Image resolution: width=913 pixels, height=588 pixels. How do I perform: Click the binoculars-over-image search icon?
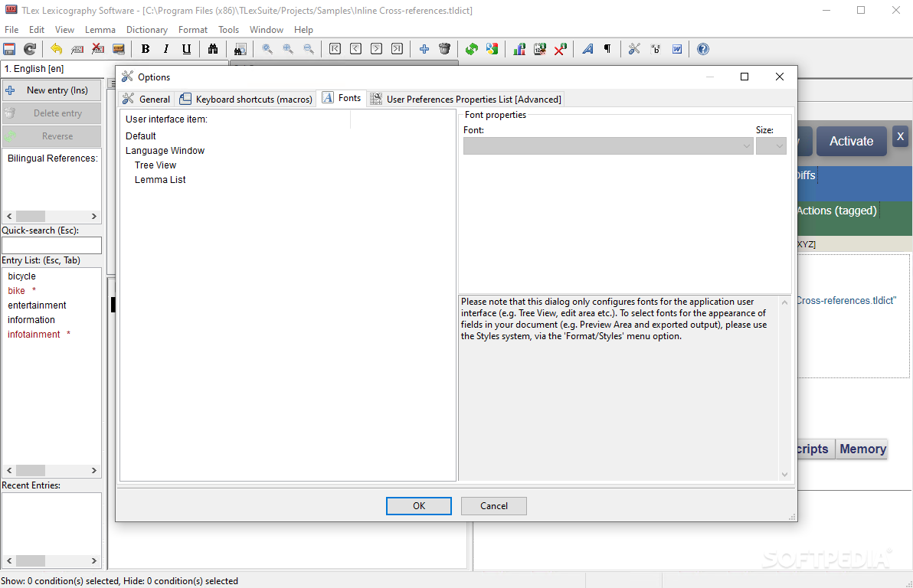point(240,49)
